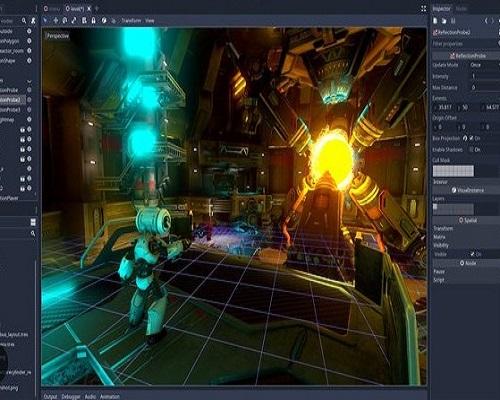Go to next object in Inspector history

coord(493,21)
